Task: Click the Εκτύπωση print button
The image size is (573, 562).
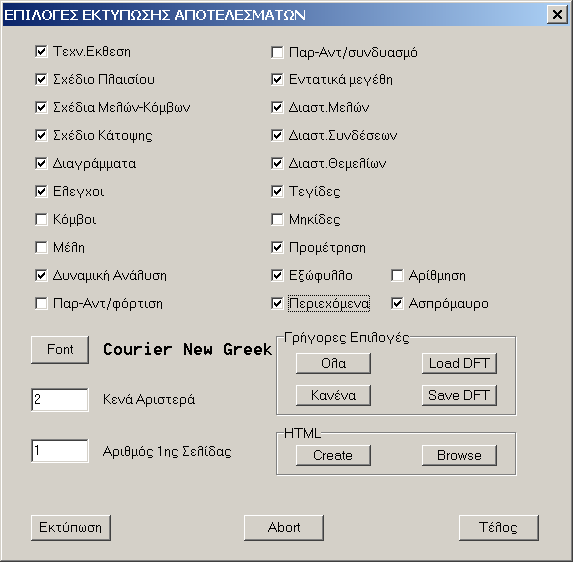Action: 71,528
